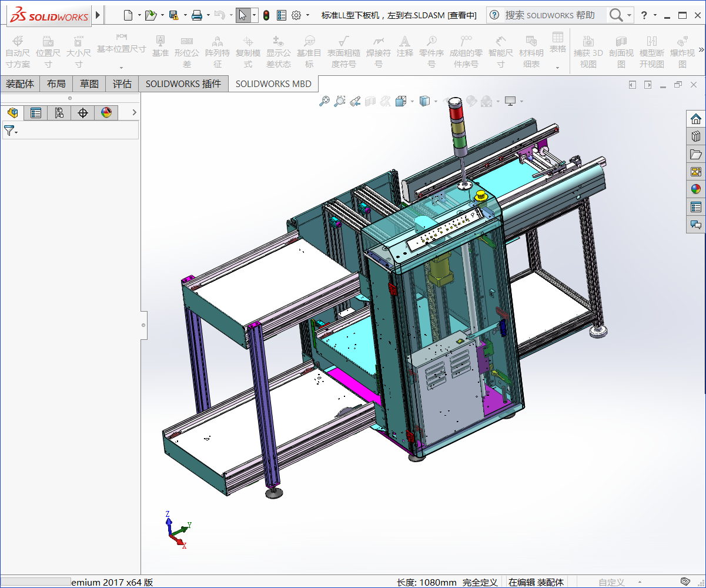This screenshot has height=588, width=706.
Task: Open SOLIDWORKS Resources home in task pane
Action: tap(696, 119)
